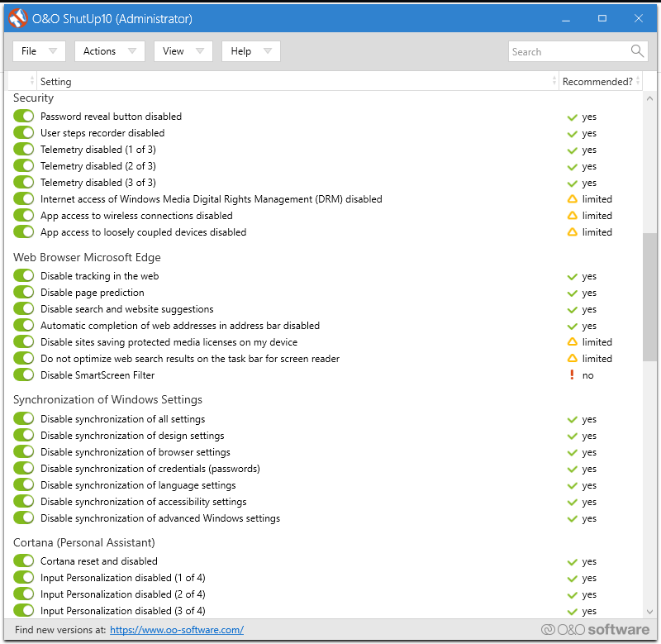Click green check for Cortana reset and disabled

click(572, 562)
